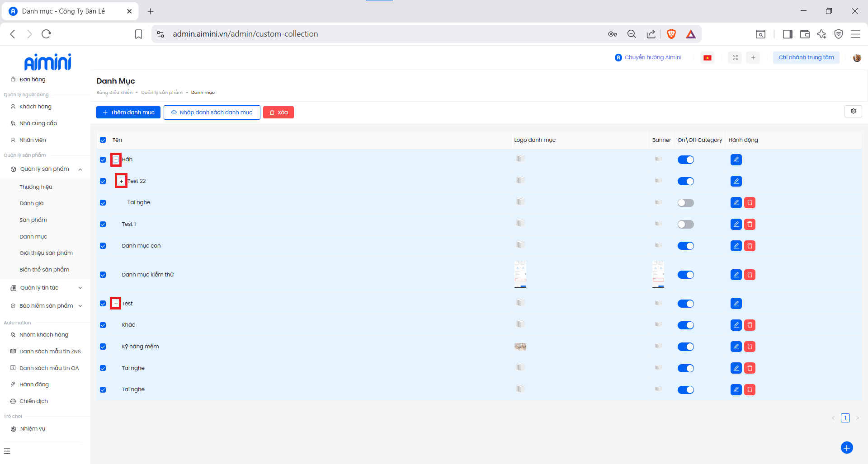
Task: Collapse the Hãh category tree
Action: [116, 159]
